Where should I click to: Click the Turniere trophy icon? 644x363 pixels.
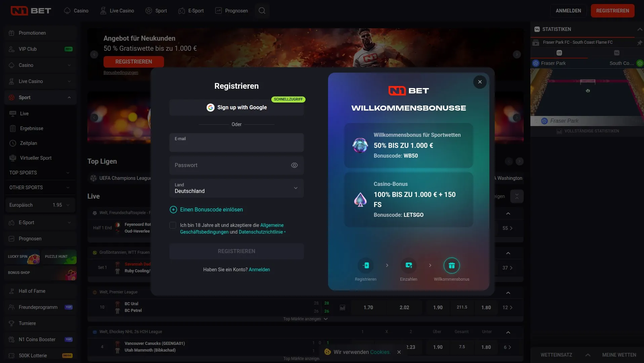(x=11, y=323)
